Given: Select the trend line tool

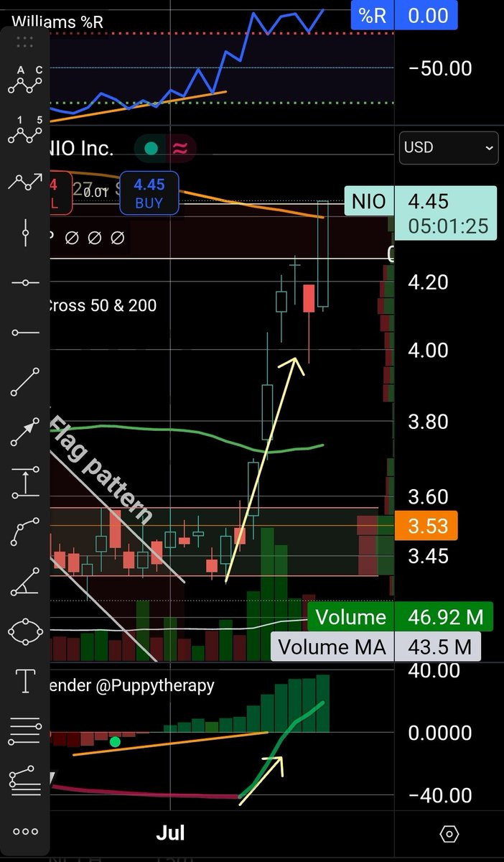Looking at the screenshot, I should 25,381.
